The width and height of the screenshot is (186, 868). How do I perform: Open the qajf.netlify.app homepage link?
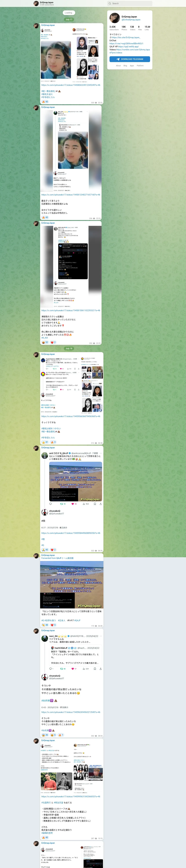[x=128, y=46]
